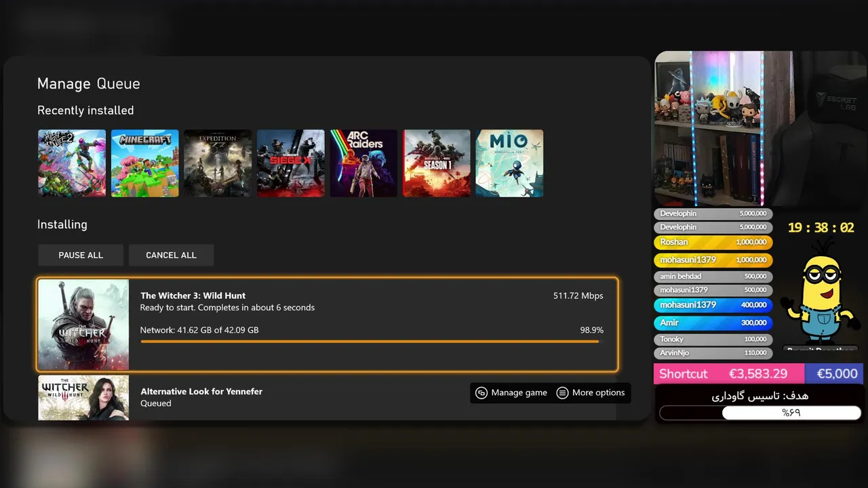868x488 pixels.
Task: Click the mohasuni1379 400,000 donor row
Action: (x=713, y=305)
